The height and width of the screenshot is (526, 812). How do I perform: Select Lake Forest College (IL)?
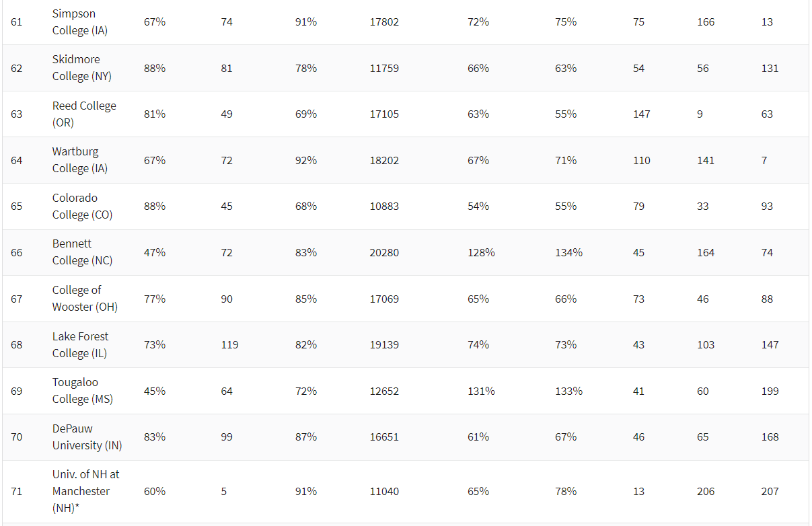(x=80, y=344)
